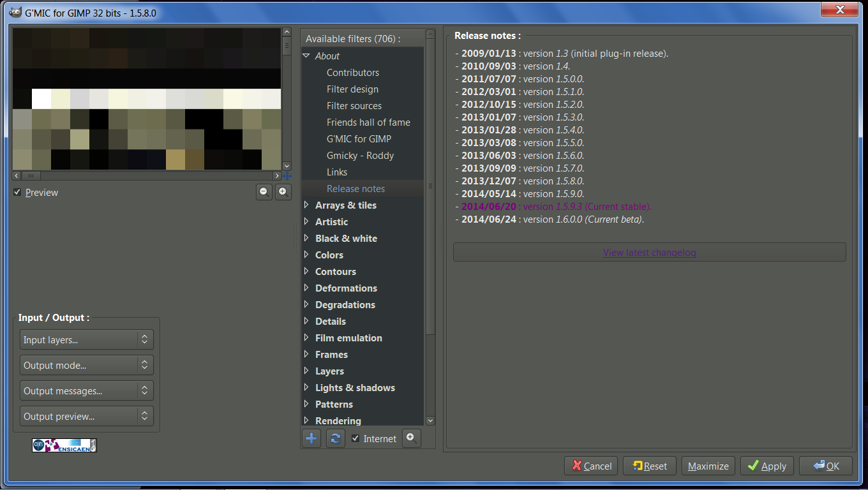The image size is (868, 490).
Task: Click the filter list vertical scrollbar
Action: click(430, 186)
